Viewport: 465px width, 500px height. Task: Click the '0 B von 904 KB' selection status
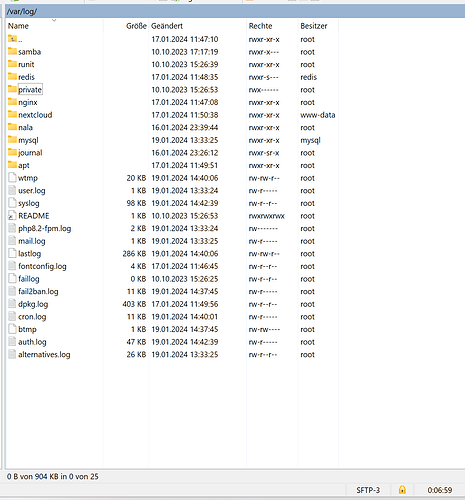(x=53, y=476)
